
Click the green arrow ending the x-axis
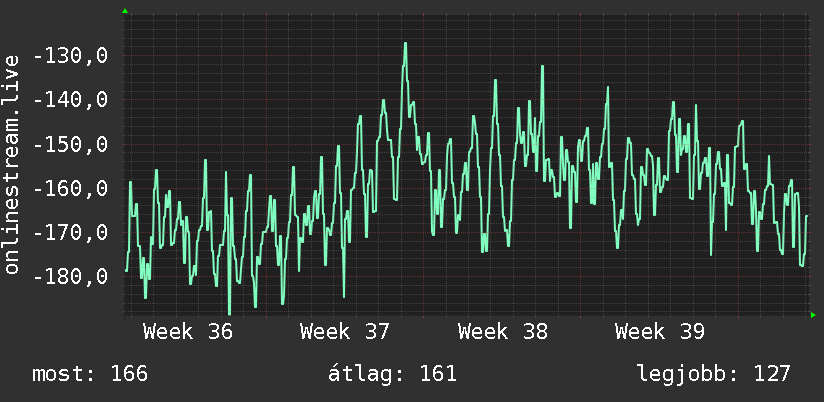[813, 315]
